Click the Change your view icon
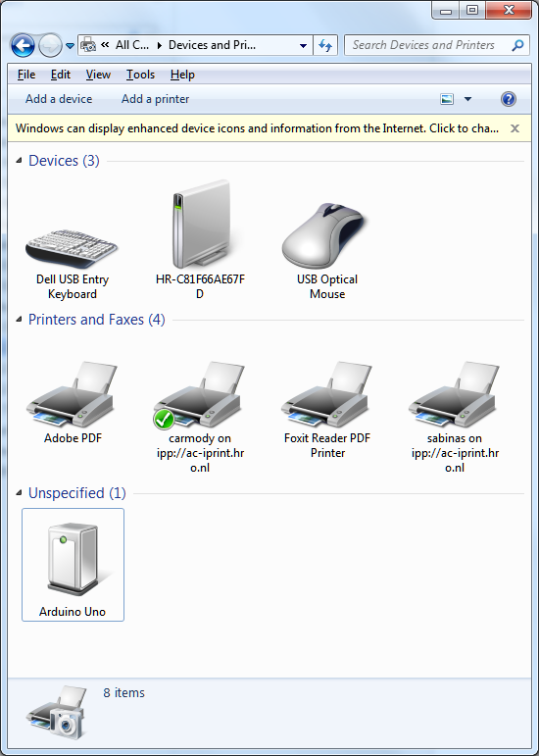 tap(447, 99)
